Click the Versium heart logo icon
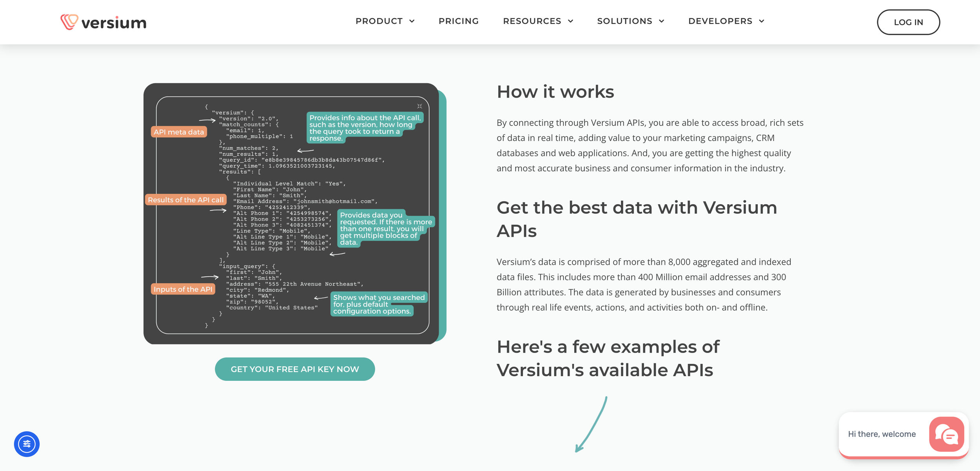 [x=69, y=22]
